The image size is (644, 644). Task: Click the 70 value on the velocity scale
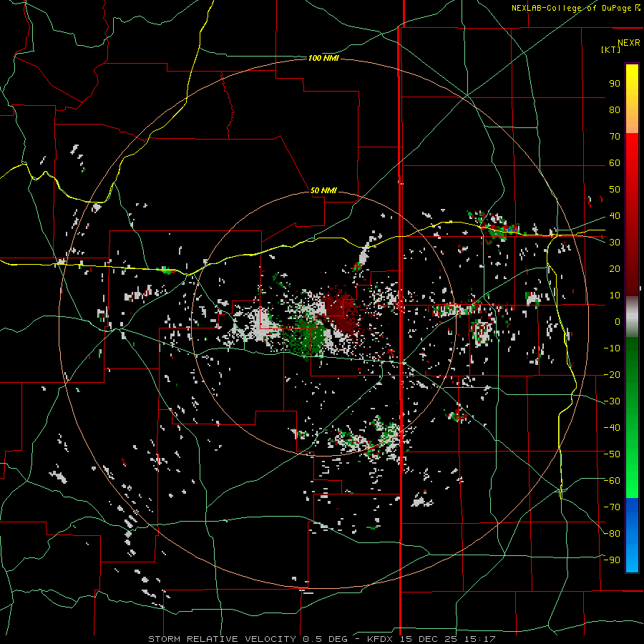click(x=615, y=137)
